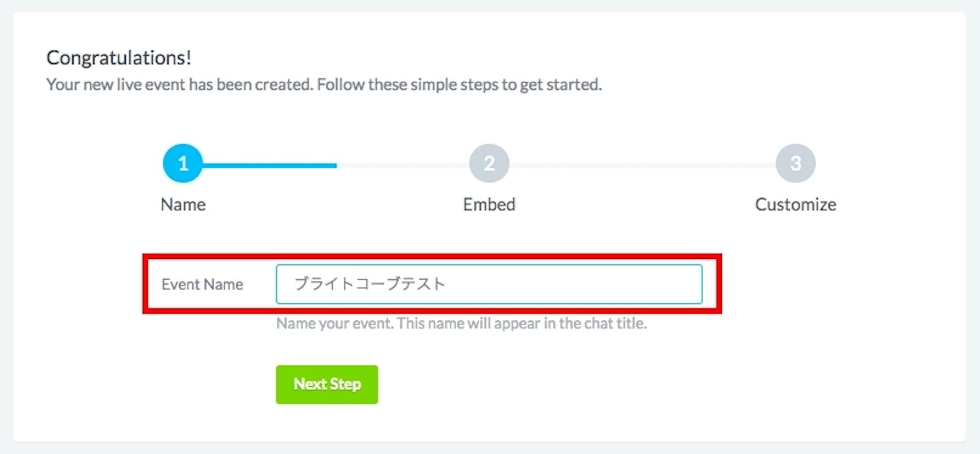980x454 pixels.
Task: Click the number 3 in the Customize step
Action: coord(795,163)
